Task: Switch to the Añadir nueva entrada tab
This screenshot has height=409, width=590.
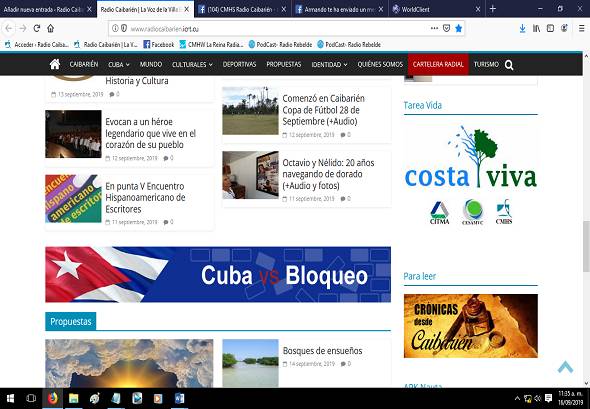Action: 43,9
